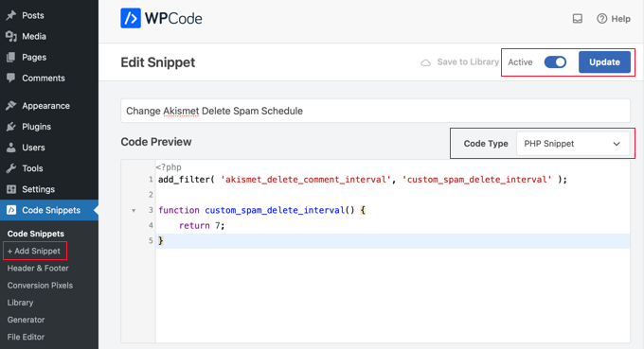Click the Media icon in sidebar
The image size is (644, 349).
coord(11,36)
